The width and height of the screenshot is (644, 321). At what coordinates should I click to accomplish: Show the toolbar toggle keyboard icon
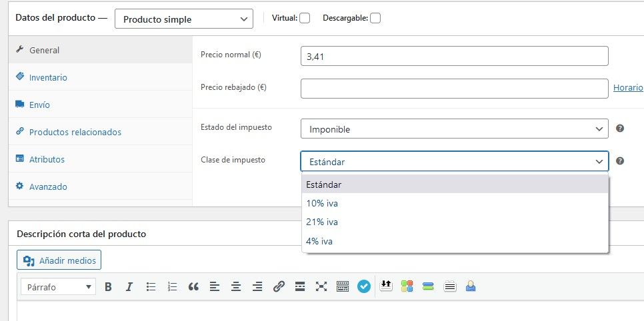coord(343,286)
